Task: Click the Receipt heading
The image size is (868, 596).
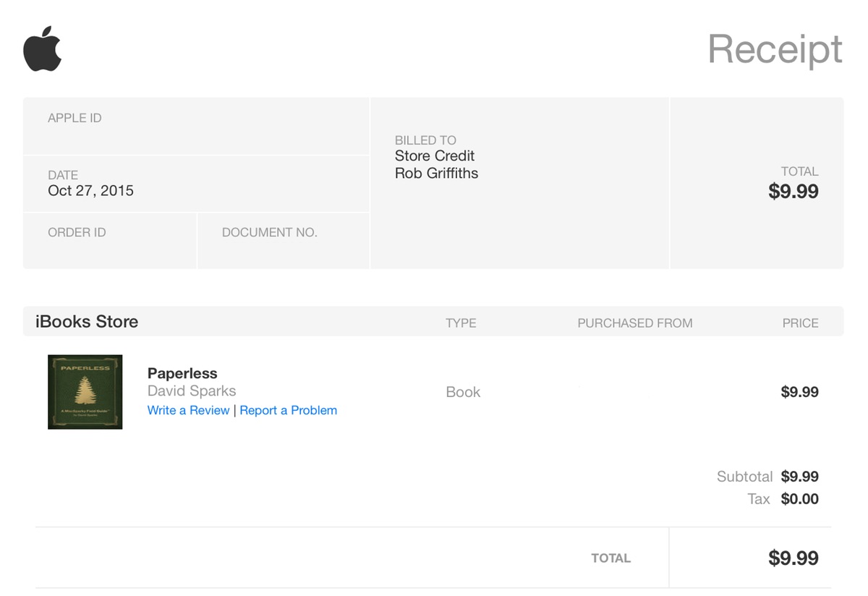Action: (x=775, y=50)
